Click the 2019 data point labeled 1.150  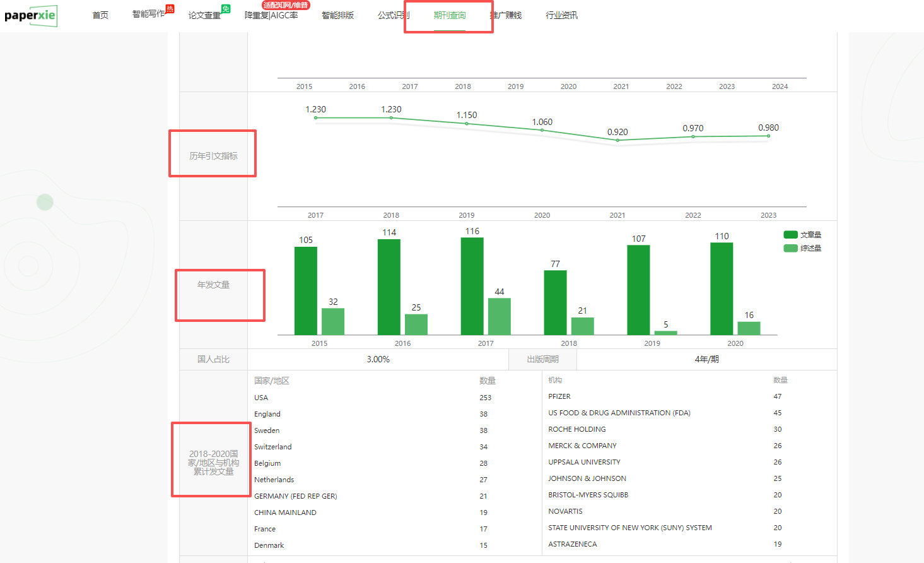[x=467, y=124]
